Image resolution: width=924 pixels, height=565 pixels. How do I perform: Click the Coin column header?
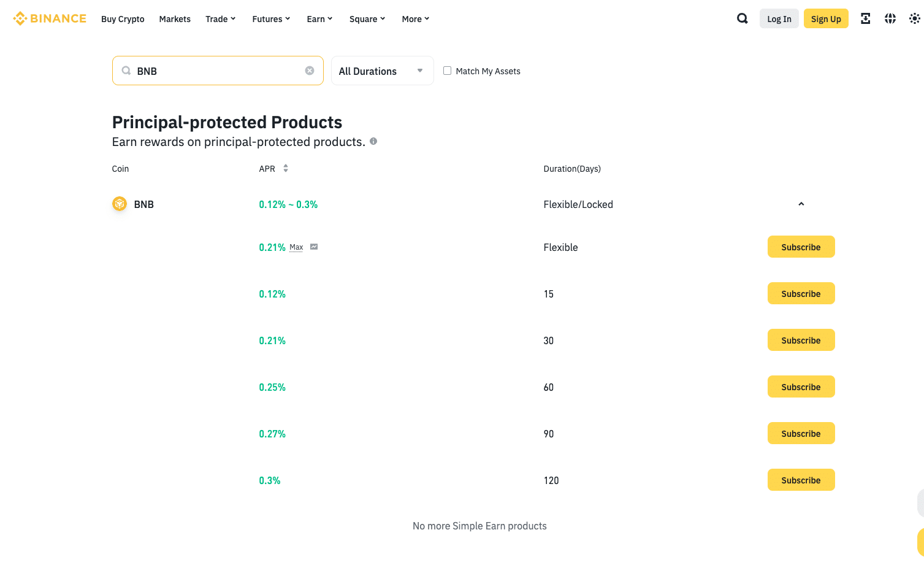[120, 169]
